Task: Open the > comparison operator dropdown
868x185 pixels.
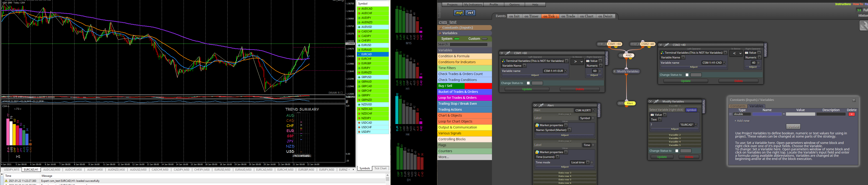Action: [x=577, y=62]
